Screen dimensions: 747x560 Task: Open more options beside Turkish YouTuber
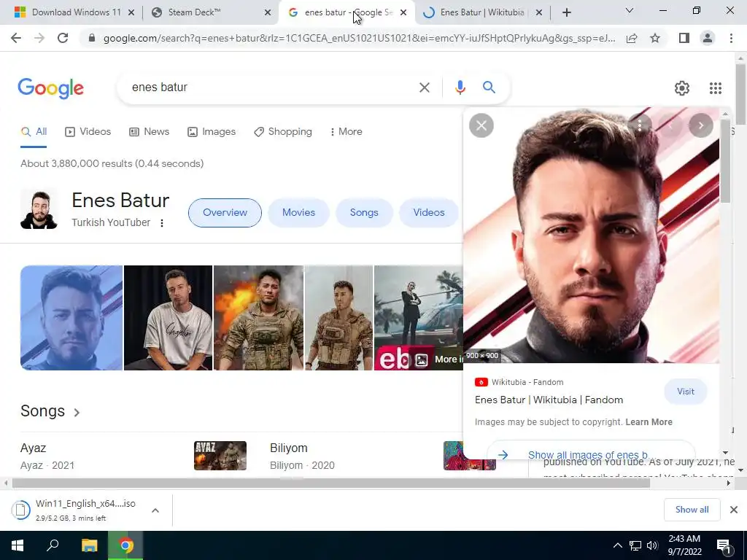coord(162,223)
